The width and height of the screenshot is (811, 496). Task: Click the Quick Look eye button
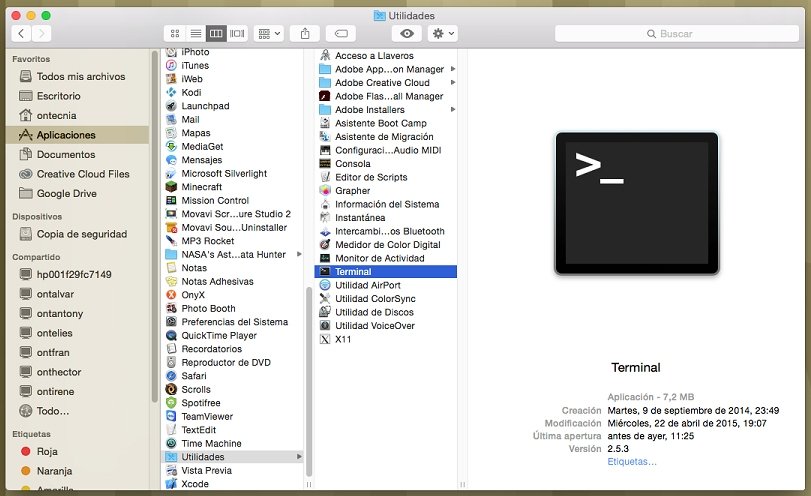point(407,34)
